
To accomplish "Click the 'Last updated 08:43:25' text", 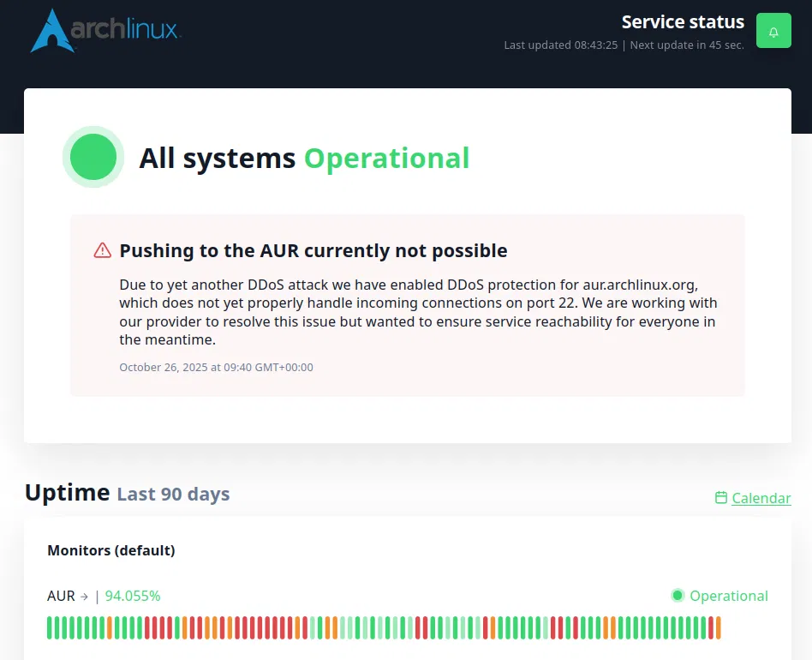I will click(x=561, y=45).
